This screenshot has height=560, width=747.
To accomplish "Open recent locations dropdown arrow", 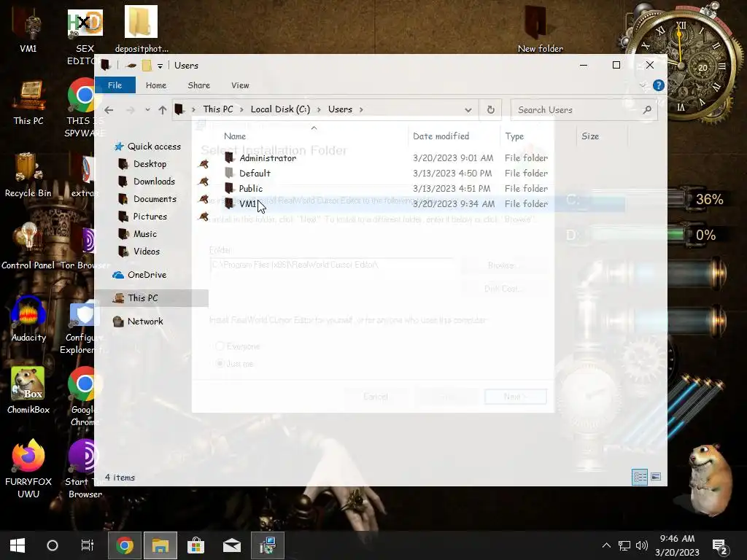I will (x=147, y=110).
